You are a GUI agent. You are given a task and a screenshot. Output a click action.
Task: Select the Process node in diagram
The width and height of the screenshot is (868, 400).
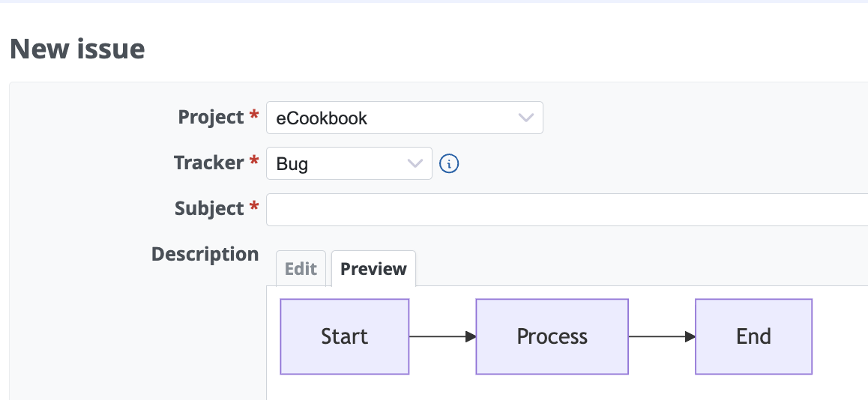coord(552,337)
